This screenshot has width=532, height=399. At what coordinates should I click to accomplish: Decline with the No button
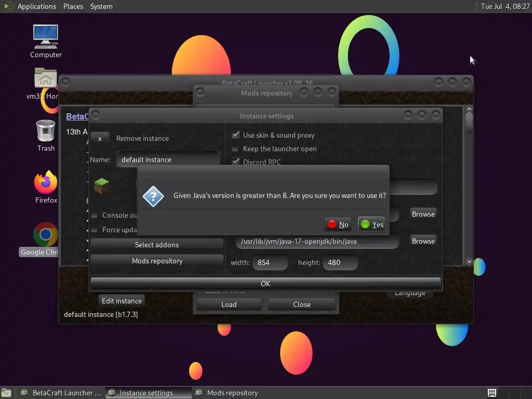click(x=338, y=224)
